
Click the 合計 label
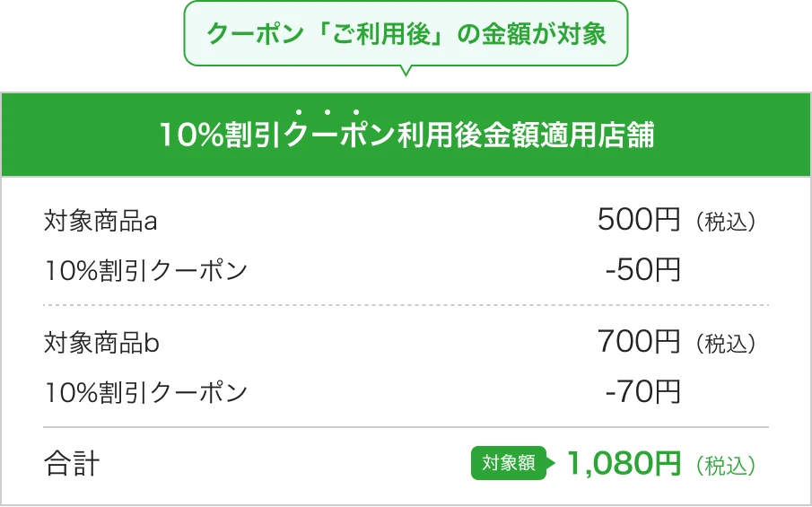pos(72,465)
